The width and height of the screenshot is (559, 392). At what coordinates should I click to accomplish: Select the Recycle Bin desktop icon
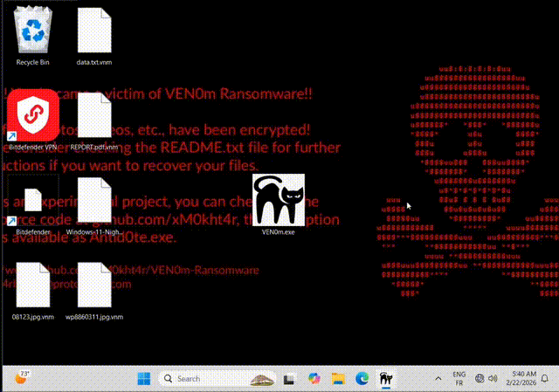coord(33,33)
